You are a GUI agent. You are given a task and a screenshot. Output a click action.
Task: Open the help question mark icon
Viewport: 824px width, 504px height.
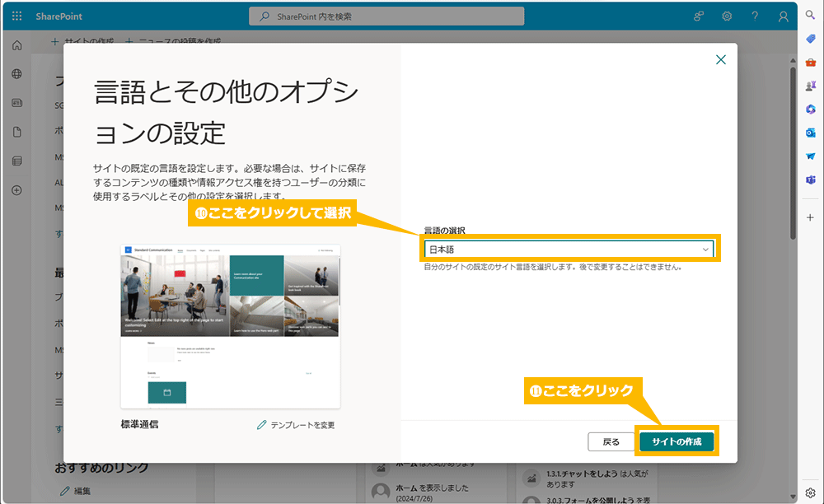[755, 16]
